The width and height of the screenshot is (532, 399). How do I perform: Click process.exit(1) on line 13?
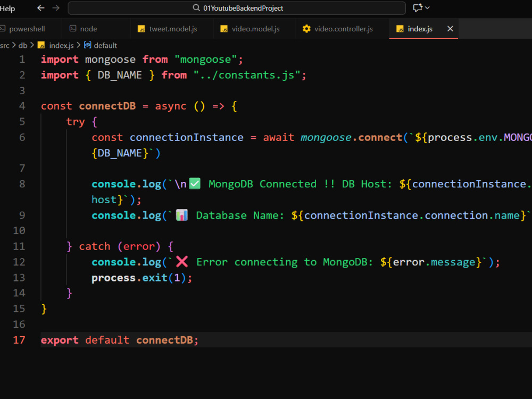point(138,278)
